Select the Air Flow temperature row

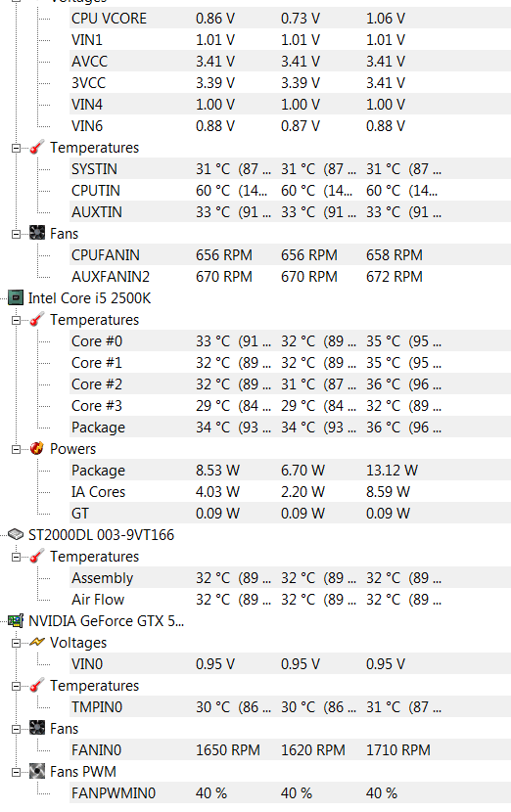click(290, 599)
